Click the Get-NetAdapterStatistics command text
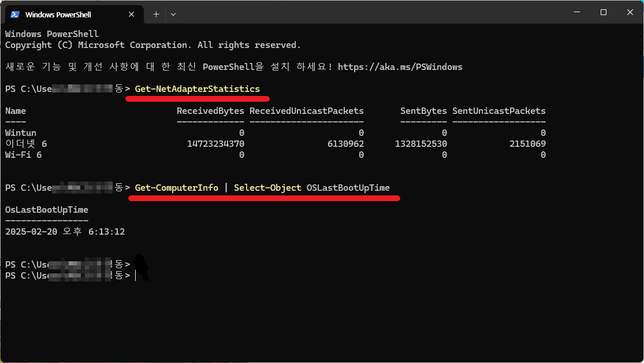 click(197, 89)
